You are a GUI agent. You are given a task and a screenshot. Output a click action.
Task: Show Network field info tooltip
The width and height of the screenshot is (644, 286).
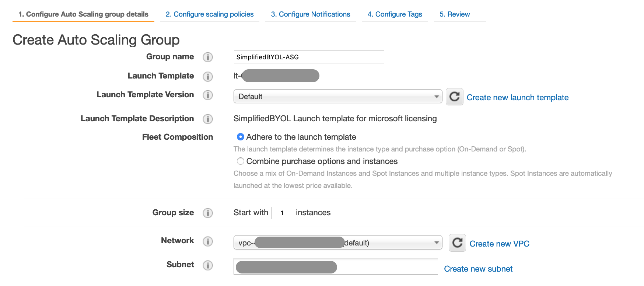coord(208,241)
